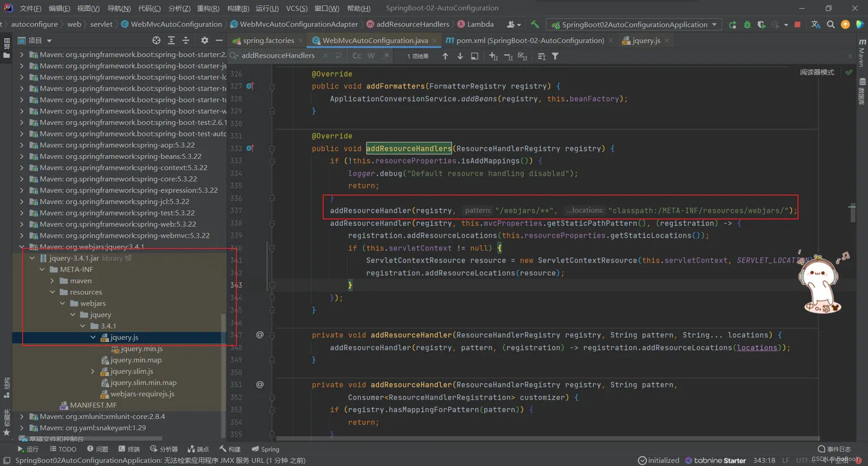Open the 重构(R) menu
Viewport: 868px width, 466px height.
208,9
